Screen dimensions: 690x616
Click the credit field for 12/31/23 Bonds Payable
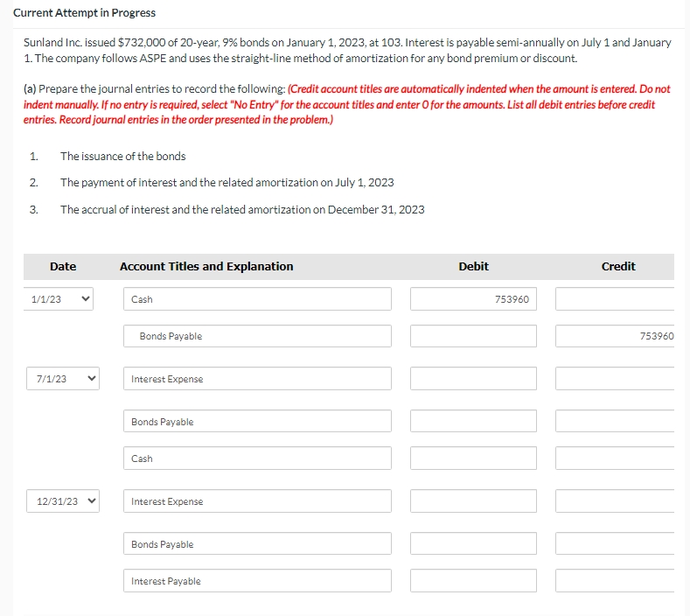click(615, 543)
